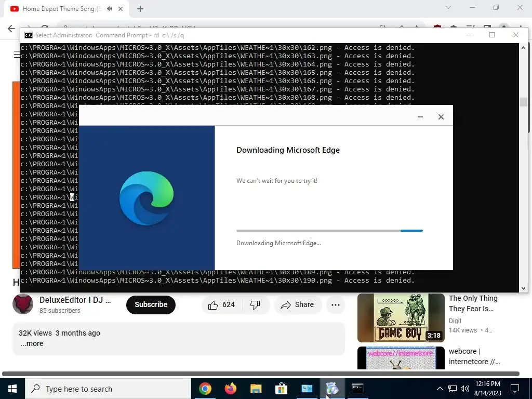Open Chrome tab search chevron
The width and height of the screenshot is (532, 399).
(448, 7)
